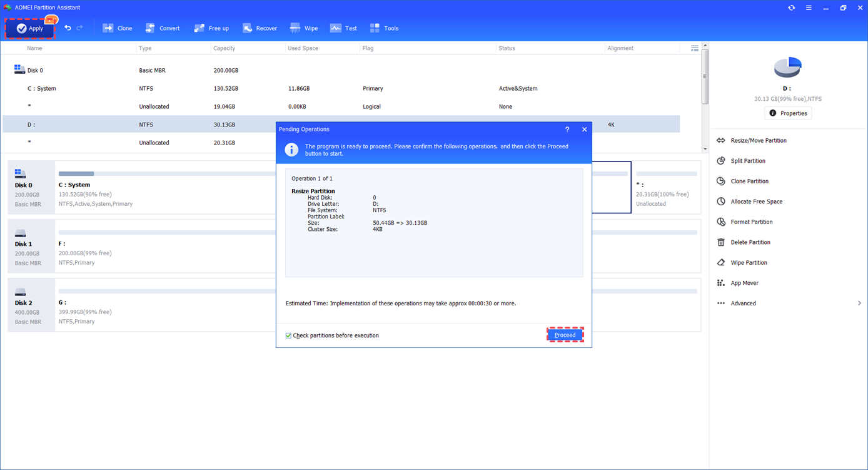The height and width of the screenshot is (470, 868).
Task: Open the column settings list icon
Action: point(695,48)
